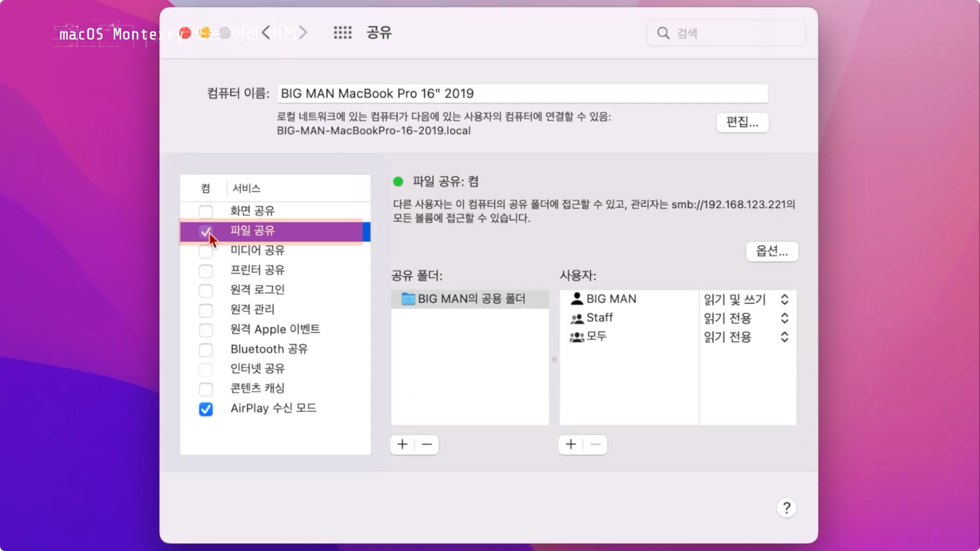Uncheck AirPlay 수신 모드 checkbox
Screen dimensions: 980x551
click(206, 409)
